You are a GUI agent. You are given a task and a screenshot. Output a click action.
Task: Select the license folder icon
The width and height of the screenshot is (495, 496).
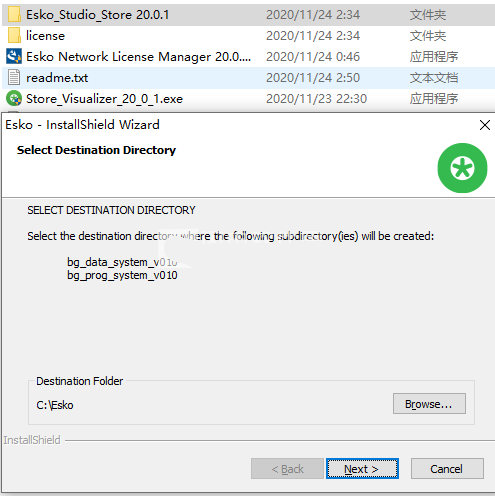pyautogui.click(x=14, y=36)
